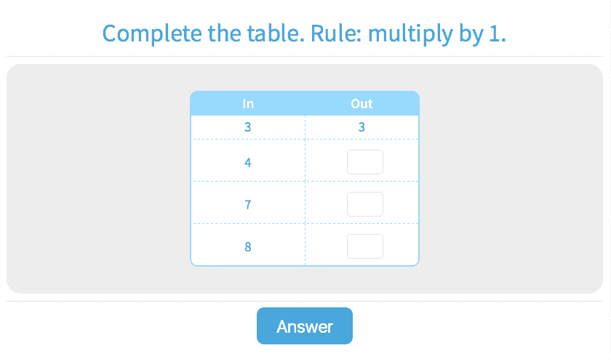Click the Answer button
611x364 pixels.
(304, 326)
